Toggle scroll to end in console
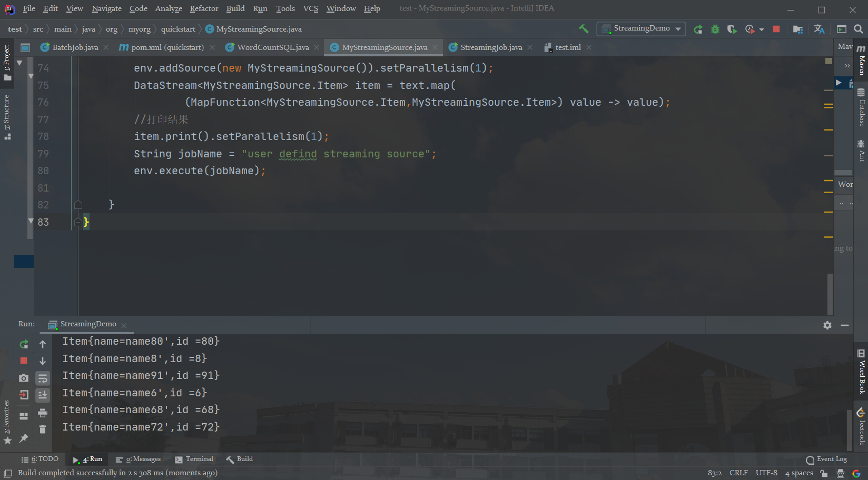Image resolution: width=868 pixels, height=480 pixels. pyautogui.click(x=43, y=395)
